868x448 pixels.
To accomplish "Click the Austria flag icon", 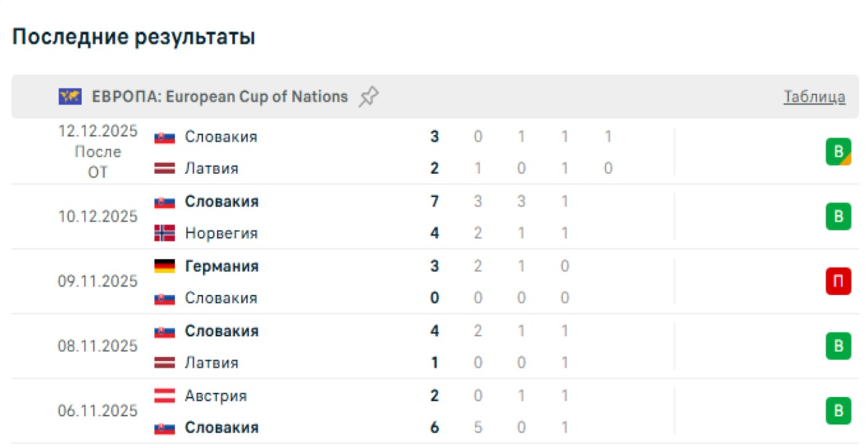I will [x=165, y=395].
